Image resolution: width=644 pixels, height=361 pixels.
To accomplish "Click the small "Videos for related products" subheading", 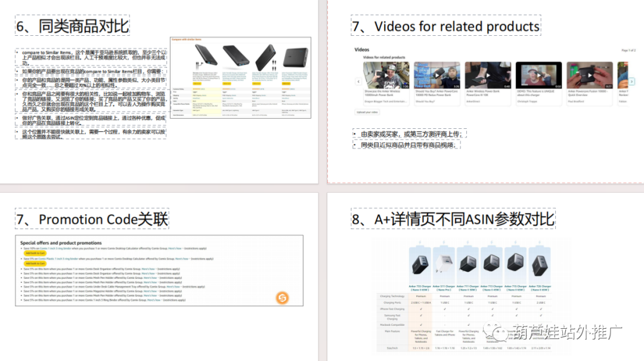I will click(x=384, y=57).
